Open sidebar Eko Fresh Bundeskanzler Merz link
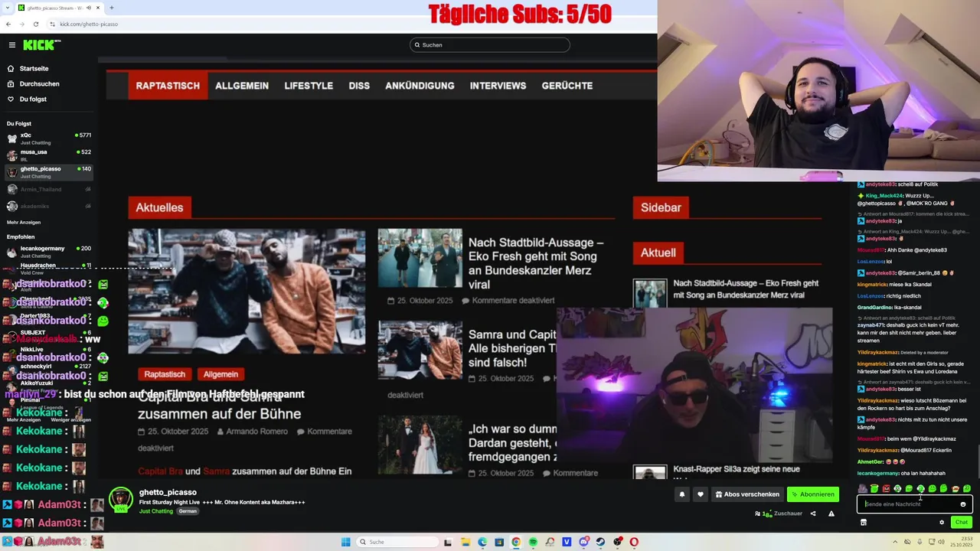The height and width of the screenshot is (551, 980). click(746, 289)
